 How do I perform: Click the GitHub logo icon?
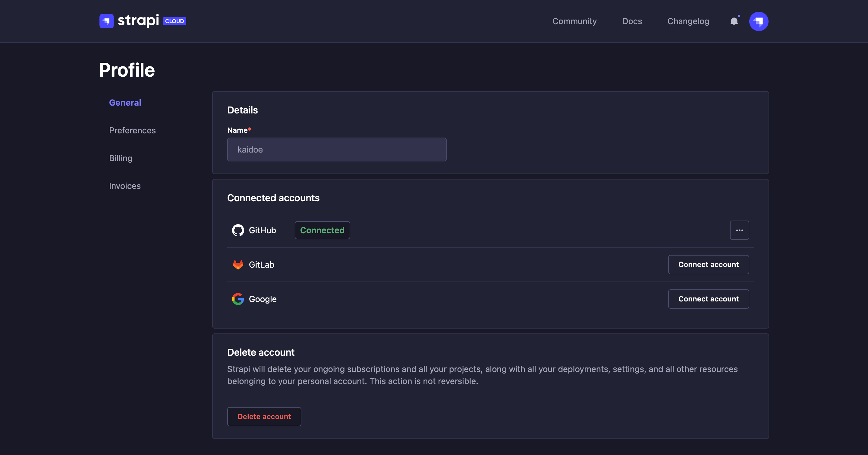click(x=238, y=230)
